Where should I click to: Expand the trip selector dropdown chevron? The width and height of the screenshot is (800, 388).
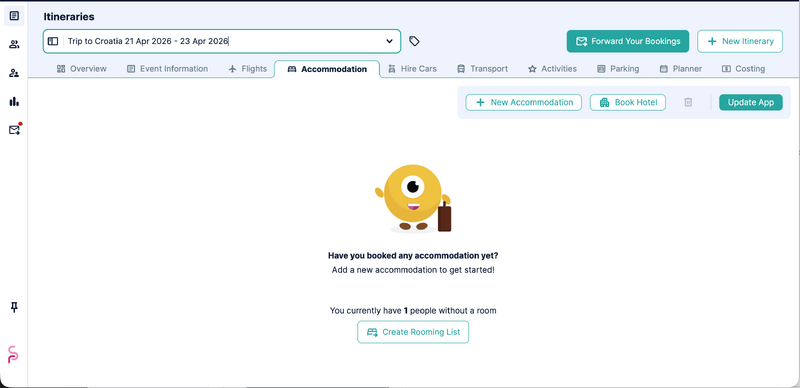pos(389,41)
